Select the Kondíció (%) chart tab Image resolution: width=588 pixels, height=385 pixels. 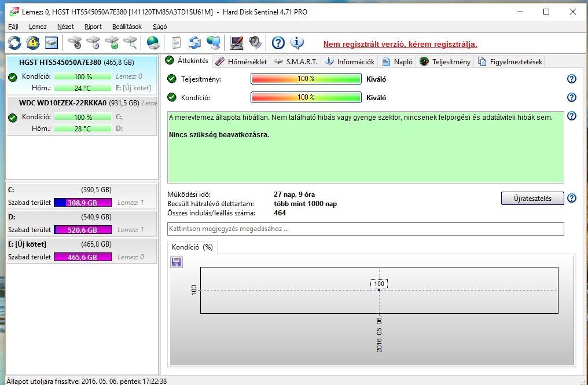point(192,247)
